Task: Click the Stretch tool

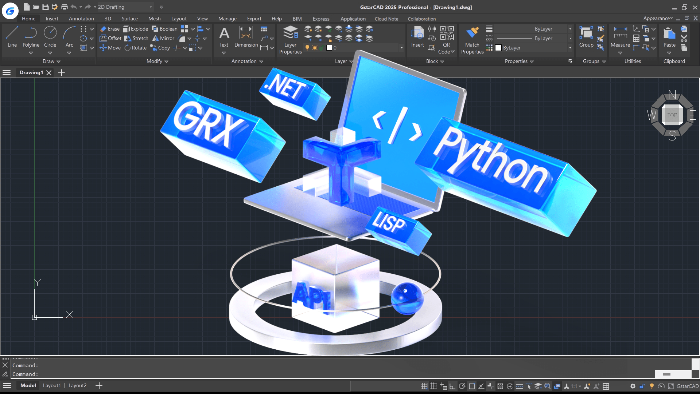Action: click(136, 38)
